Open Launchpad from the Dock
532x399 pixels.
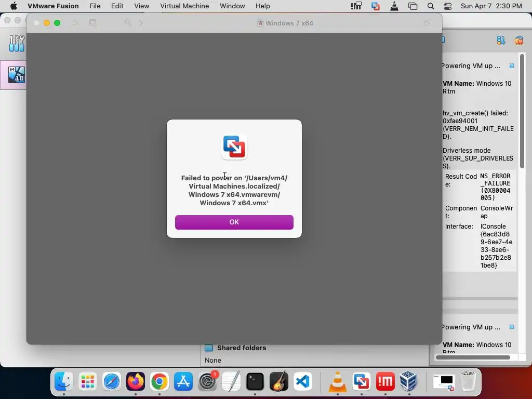tap(87, 381)
